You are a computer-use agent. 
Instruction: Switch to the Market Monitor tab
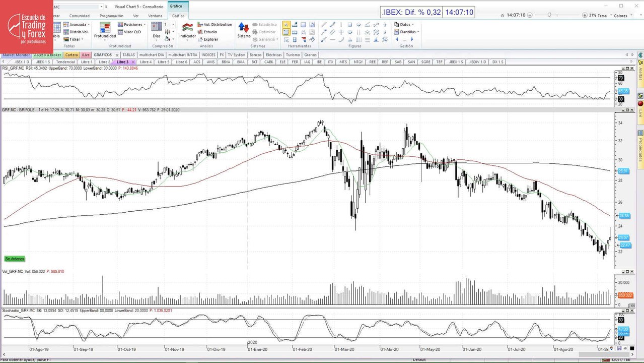coord(16,54)
